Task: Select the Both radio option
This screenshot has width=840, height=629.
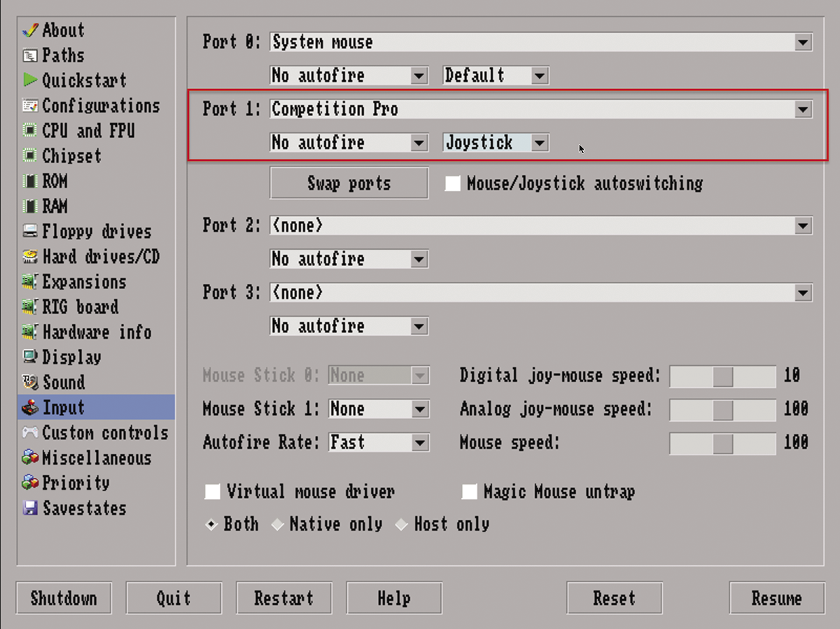Action: (x=211, y=525)
